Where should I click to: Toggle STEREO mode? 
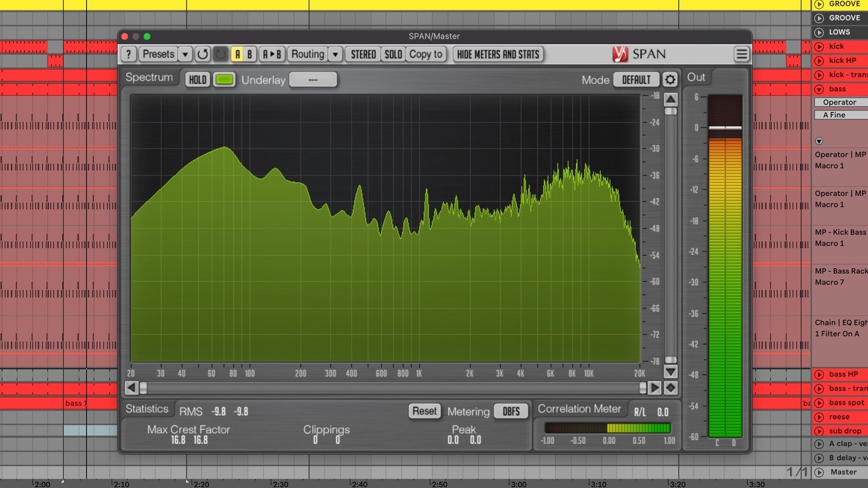pos(363,54)
